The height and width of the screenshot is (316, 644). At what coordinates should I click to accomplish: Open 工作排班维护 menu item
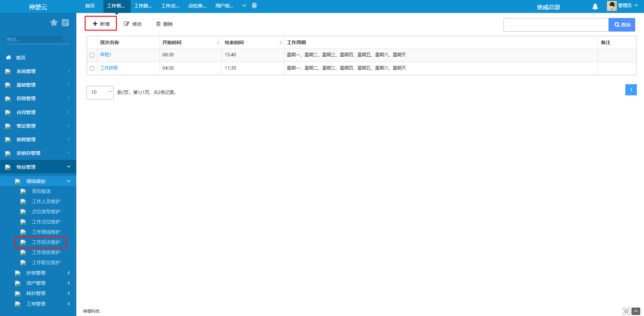tap(46, 253)
